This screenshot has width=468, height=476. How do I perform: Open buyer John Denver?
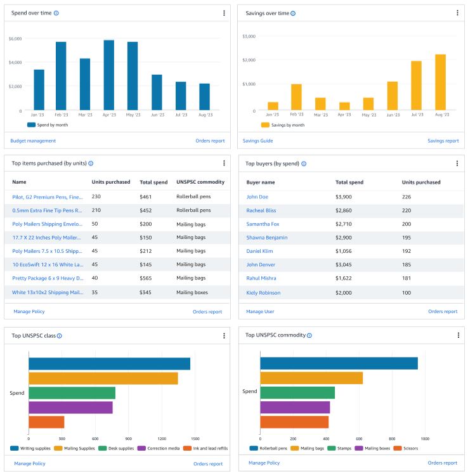click(x=261, y=265)
